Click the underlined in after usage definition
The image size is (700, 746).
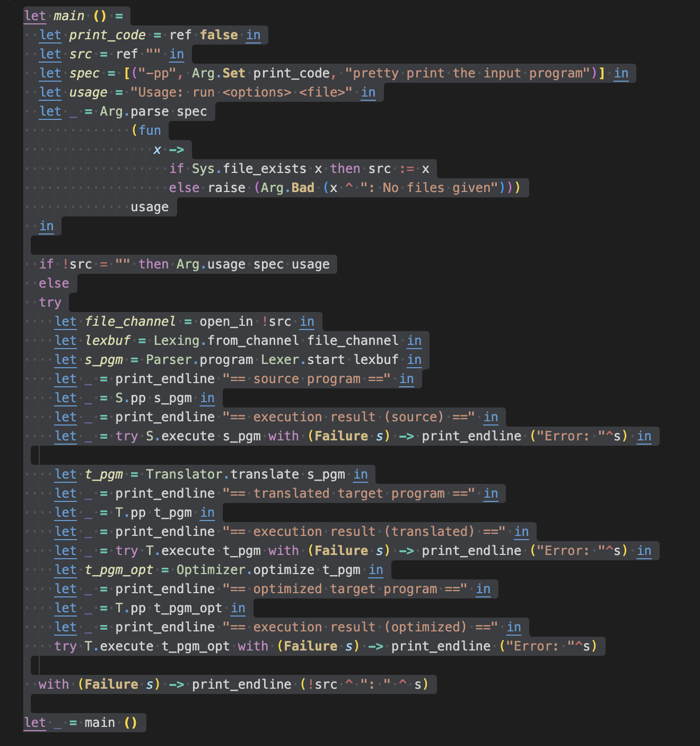point(368,92)
